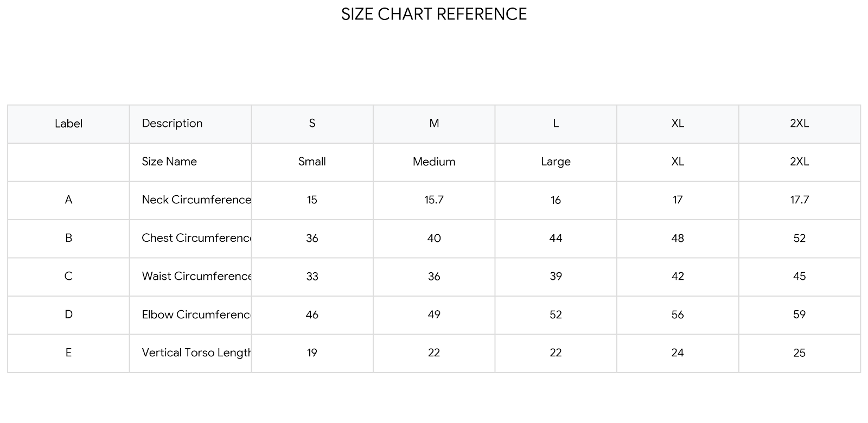
Task: Click the 2XL column header
Action: pos(800,124)
